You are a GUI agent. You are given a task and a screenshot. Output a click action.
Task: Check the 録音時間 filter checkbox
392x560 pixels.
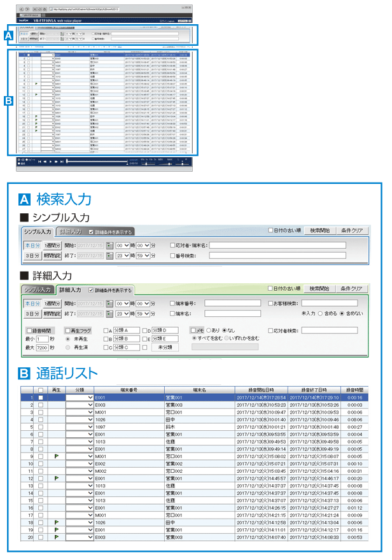click(x=29, y=331)
